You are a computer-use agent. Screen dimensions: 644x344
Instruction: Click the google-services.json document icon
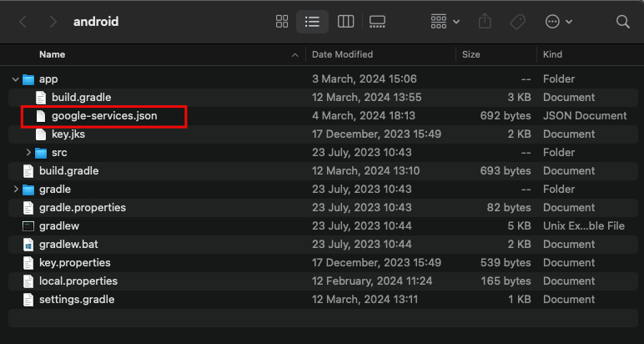41,116
